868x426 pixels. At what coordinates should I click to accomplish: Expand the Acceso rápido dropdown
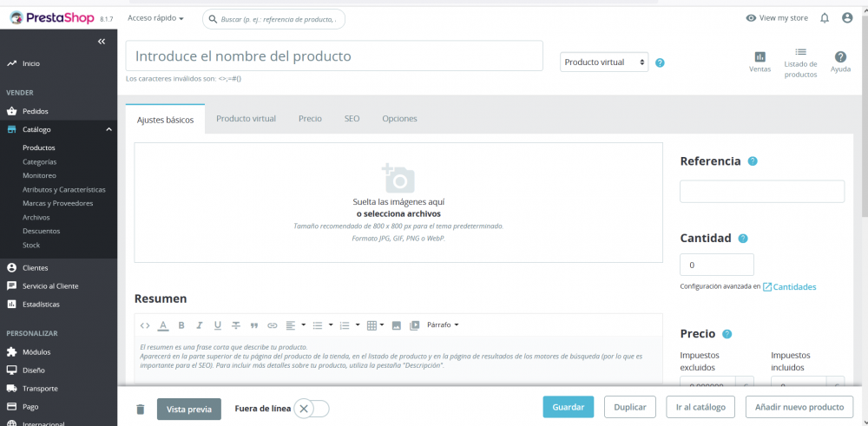(x=155, y=18)
